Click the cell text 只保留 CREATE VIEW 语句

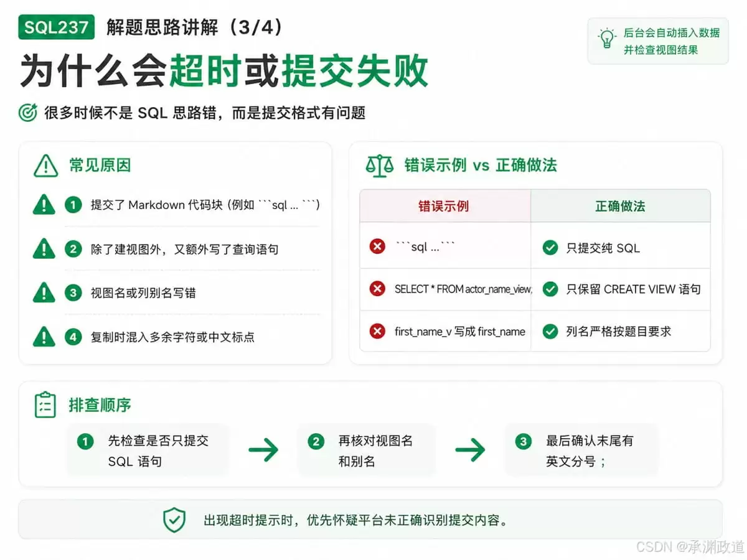[633, 289]
